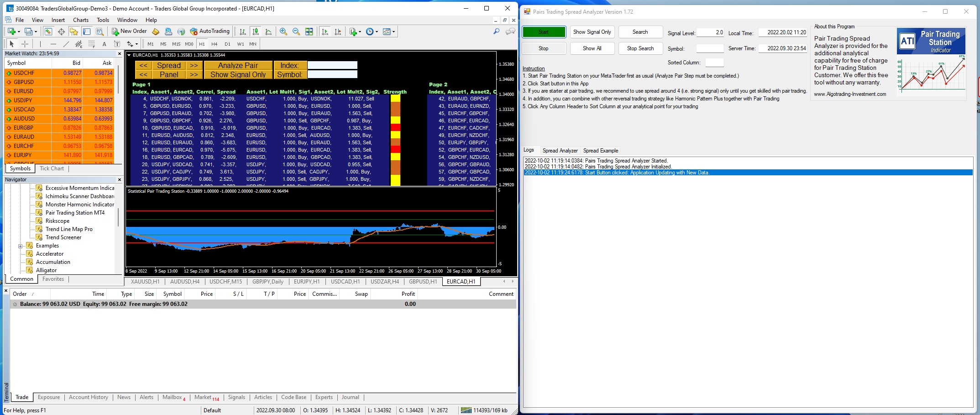
Task: Toggle the Market Watch panel icon
Action: [x=48, y=32]
